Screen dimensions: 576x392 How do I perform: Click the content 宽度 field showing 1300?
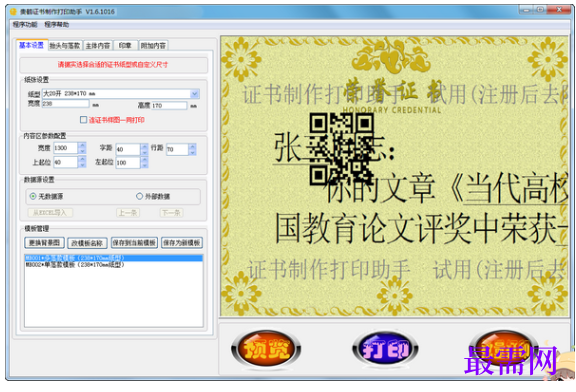tap(65, 148)
